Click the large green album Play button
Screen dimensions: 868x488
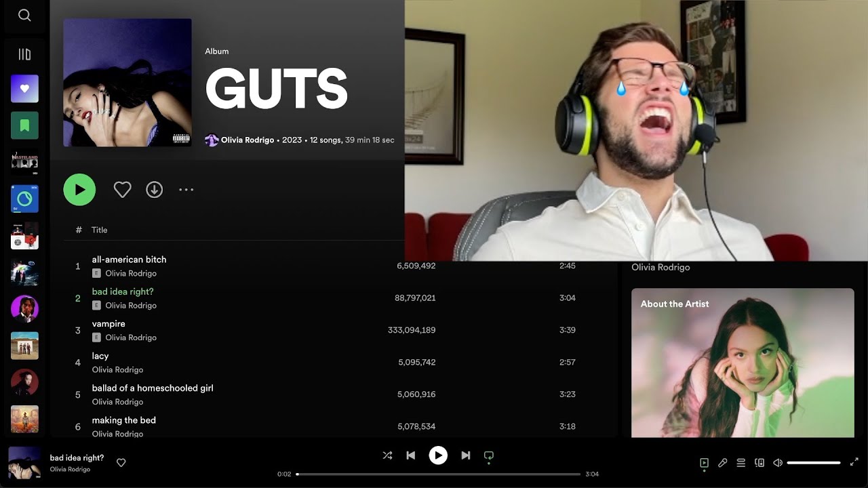79,190
